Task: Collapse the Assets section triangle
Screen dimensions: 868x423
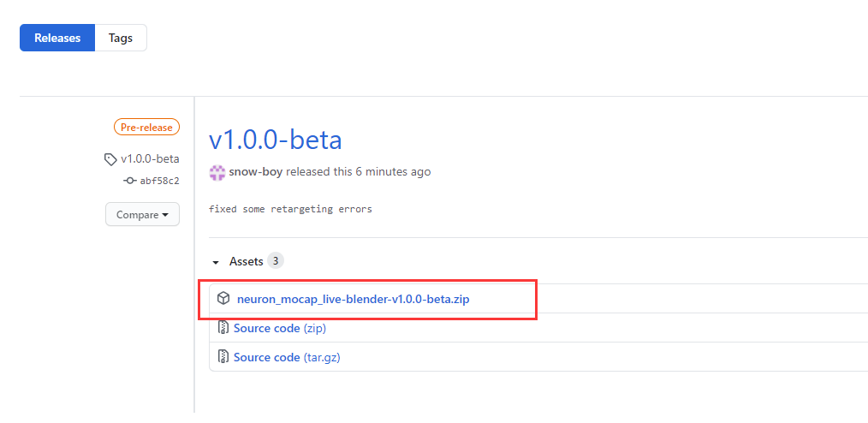Action: pos(217,262)
